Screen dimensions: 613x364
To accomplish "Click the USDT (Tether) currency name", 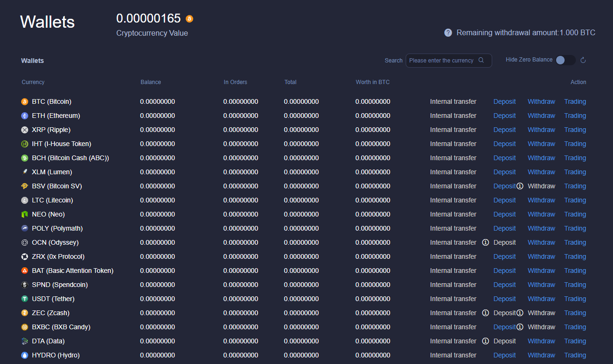I will click(x=53, y=299).
